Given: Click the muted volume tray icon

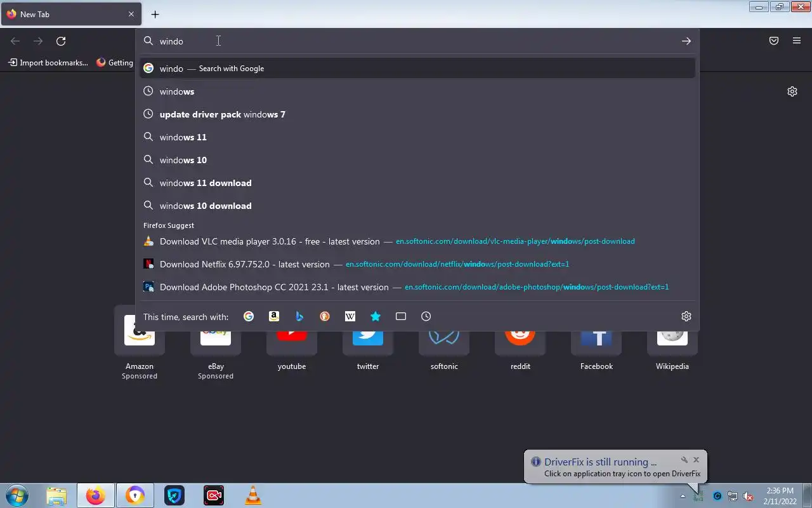Looking at the screenshot, I should 748,496.
